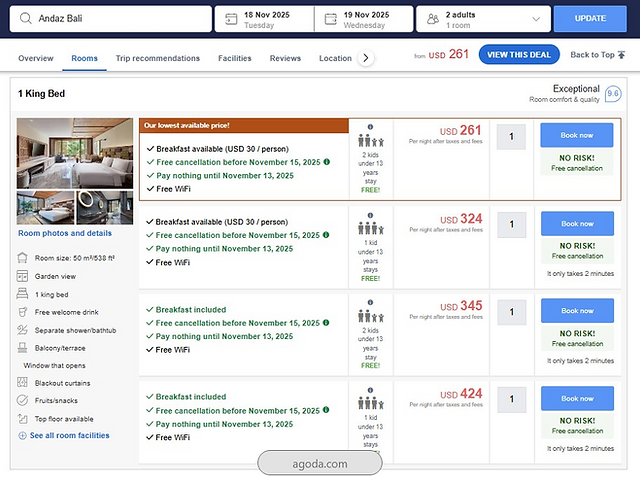Image resolution: width=640 pixels, height=483 pixels.
Task: Book now the USD 345 room offer
Action: click(577, 311)
